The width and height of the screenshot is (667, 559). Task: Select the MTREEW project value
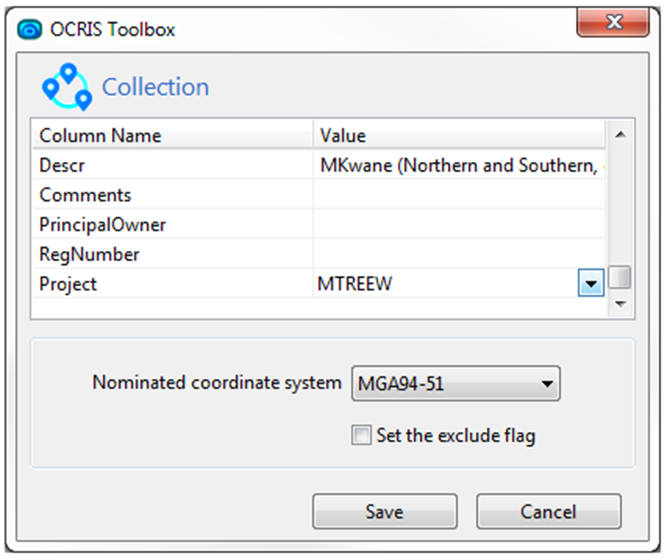click(355, 284)
